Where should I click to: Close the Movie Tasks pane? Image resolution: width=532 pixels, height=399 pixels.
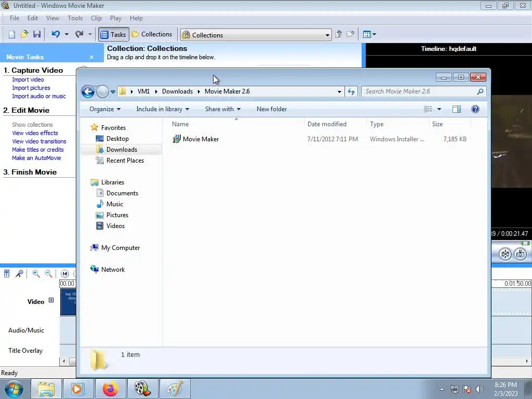(91, 57)
